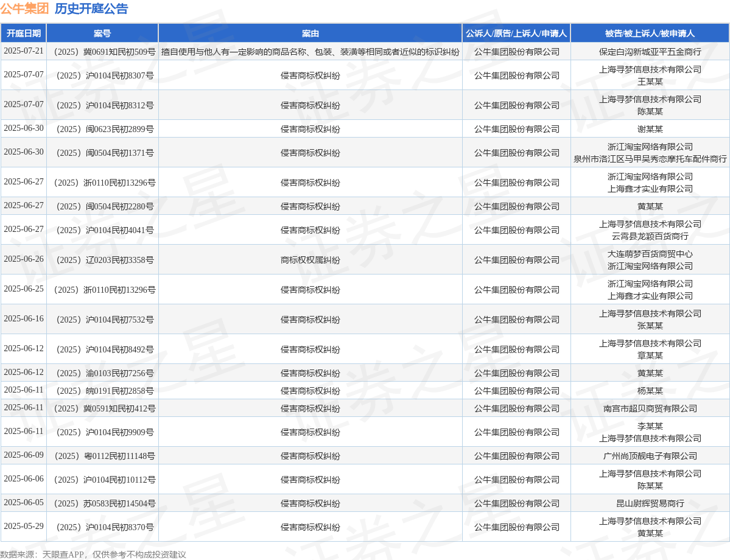Click defendant 大连萌梦百货商贸中心
This screenshot has height=560, width=730.
[650, 254]
